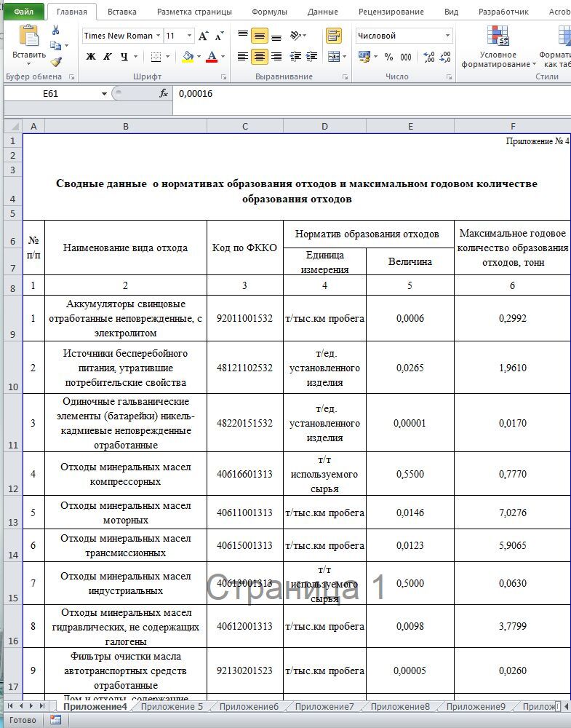The height and width of the screenshot is (728, 571).
Task: Open the Файл tab
Action: [23, 12]
